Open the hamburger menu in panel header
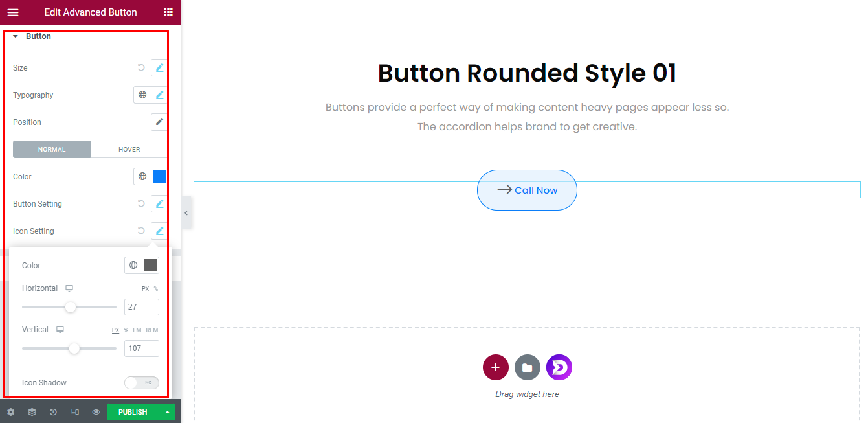Image resolution: width=868 pixels, height=423 pixels. [x=13, y=12]
